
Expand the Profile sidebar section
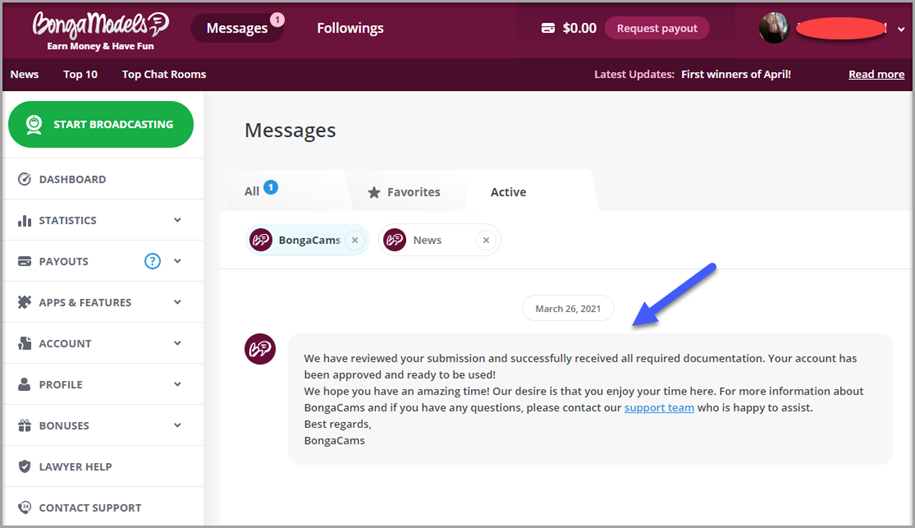(177, 384)
